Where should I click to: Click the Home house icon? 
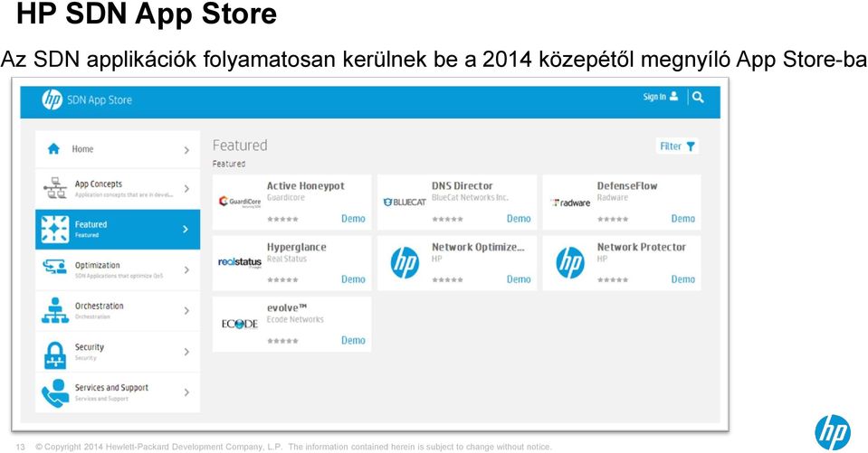[53, 149]
